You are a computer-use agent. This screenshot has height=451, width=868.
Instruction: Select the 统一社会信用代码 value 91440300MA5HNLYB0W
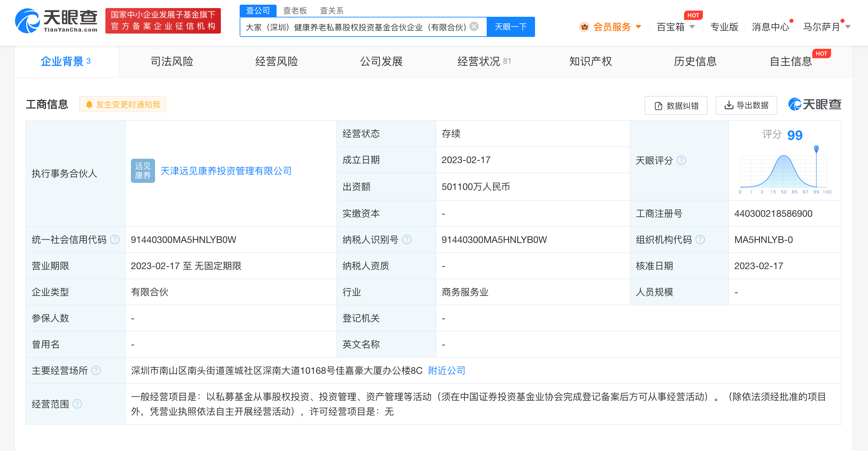click(183, 240)
